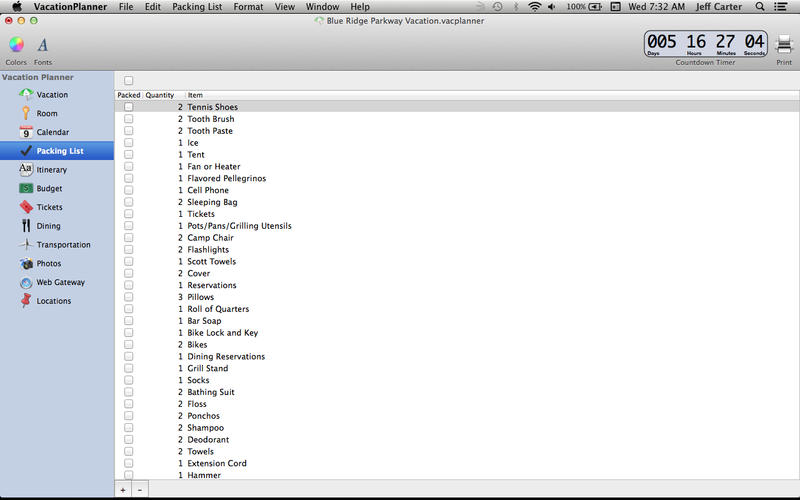800x500 pixels.
Task: Sort by the Item column header
Action: coord(492,95)
